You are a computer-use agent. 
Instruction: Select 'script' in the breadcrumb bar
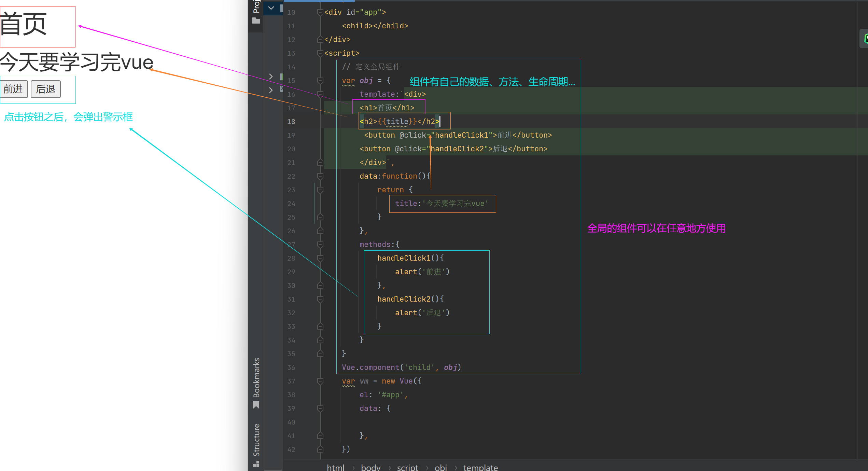point(407,467)
